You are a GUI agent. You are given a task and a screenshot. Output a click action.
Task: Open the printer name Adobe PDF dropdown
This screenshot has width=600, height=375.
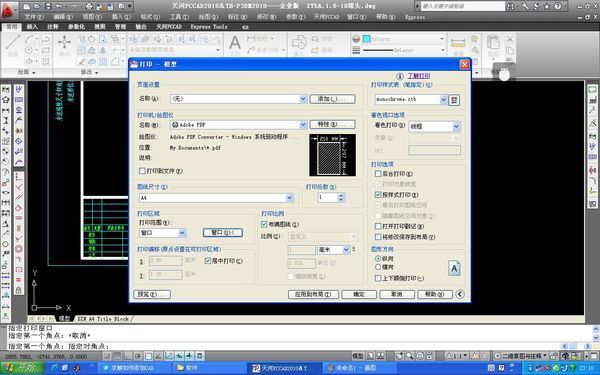point(303,125)
